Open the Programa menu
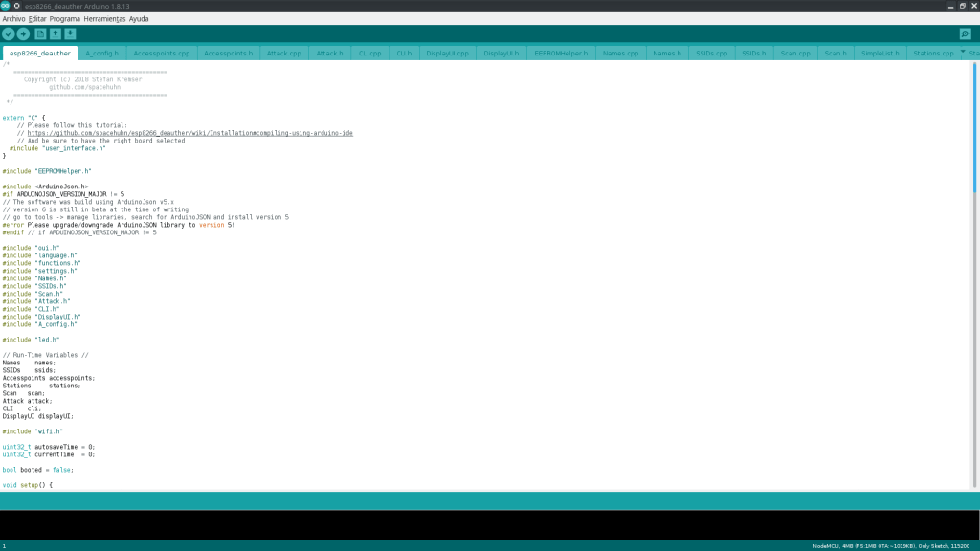 pos(65,19)
